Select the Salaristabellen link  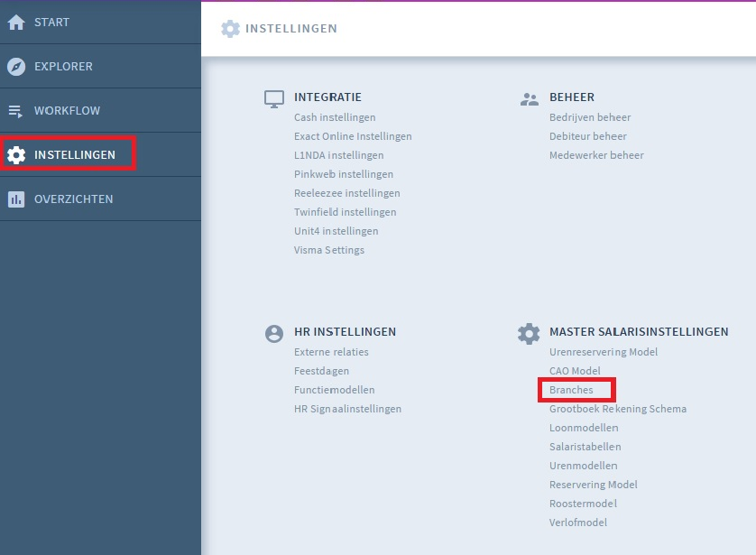coord(585,447)
